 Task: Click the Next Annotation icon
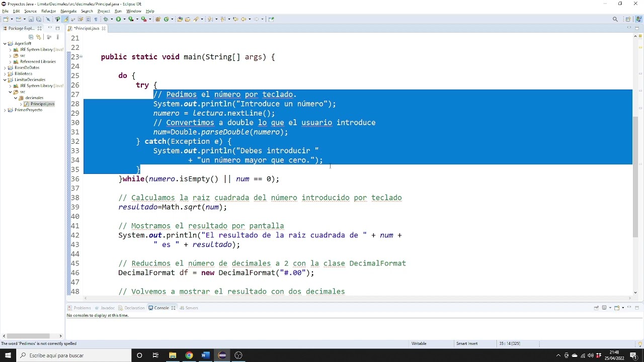coord(210,19)
